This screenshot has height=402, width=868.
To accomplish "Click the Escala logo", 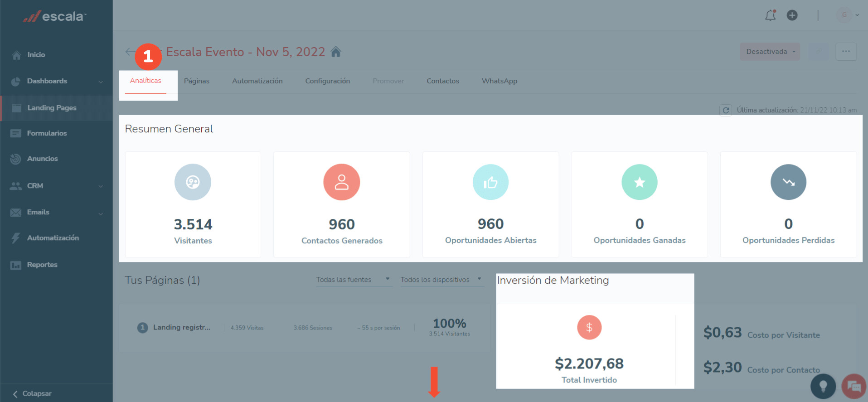I will click(54, 17).
